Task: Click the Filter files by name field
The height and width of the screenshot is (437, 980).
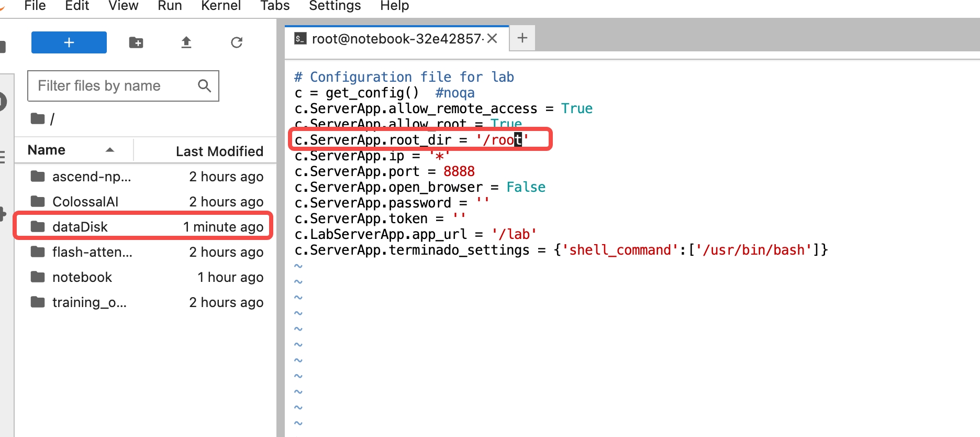Action: click(x=123, y=86)
